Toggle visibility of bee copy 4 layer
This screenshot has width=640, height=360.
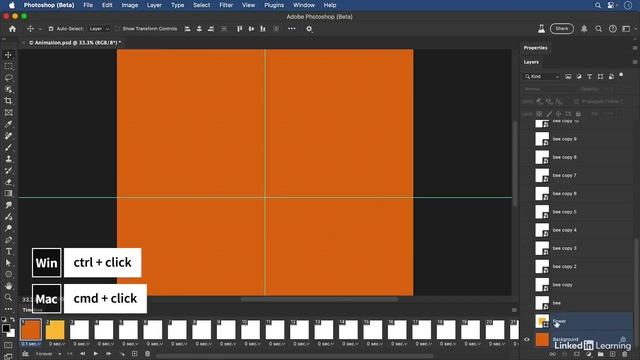527,230
